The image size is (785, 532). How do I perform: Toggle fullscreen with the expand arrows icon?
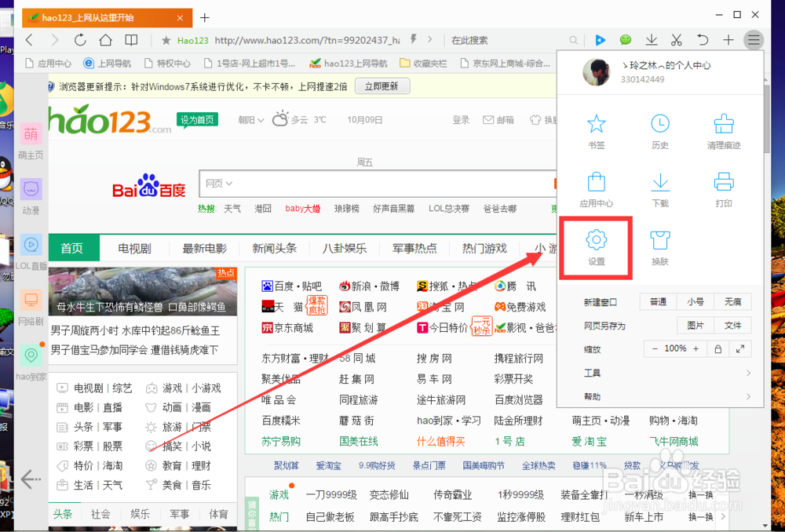(740, 349)
